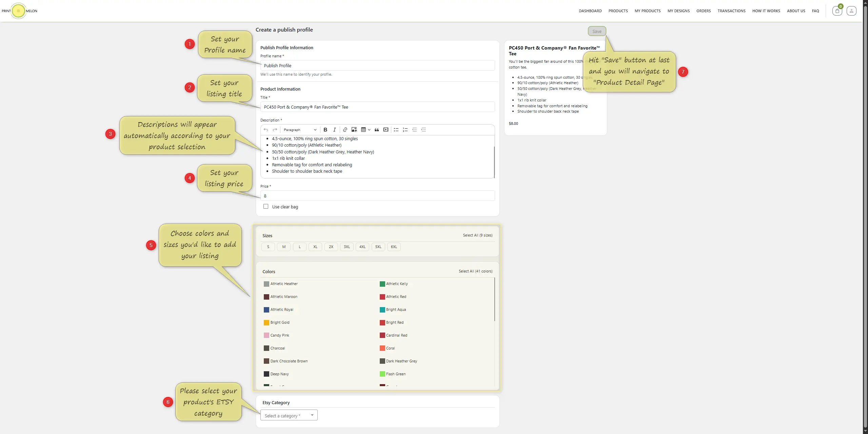Select size L
This screenshot has height=434, width=868.
coord(300,247)
